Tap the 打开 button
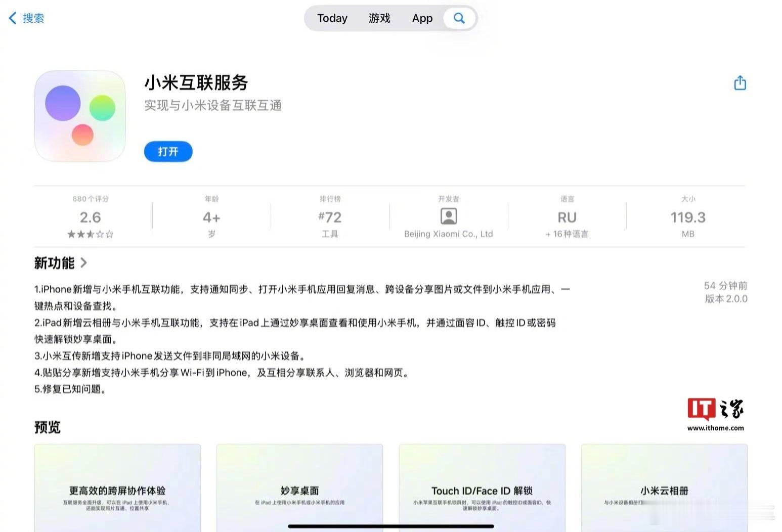Image resolution: width=782 pixels, height=532 pixels. pyautogui.click(x=168, y=151)
